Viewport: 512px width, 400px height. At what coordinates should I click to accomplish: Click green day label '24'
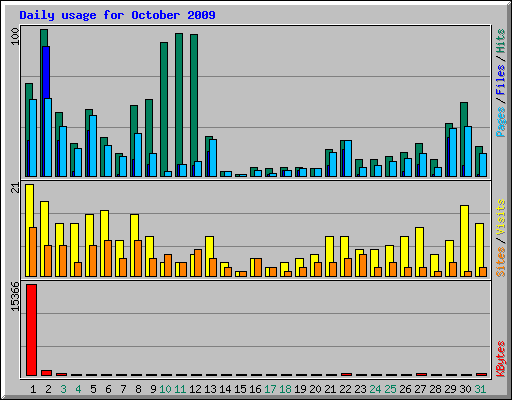[375, 389]
